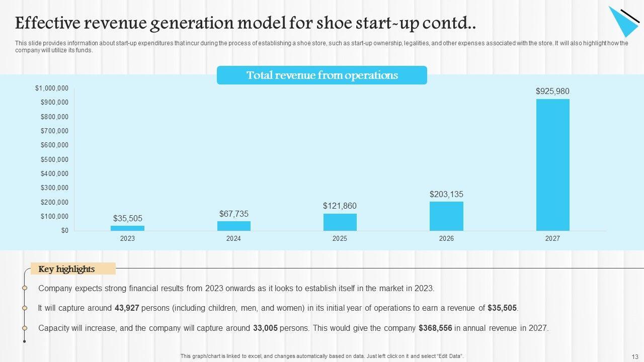Screen dimensions: 644x362
Task: Click the bullet marker beside 'Company expects strong'
Action: pos(25,288)
